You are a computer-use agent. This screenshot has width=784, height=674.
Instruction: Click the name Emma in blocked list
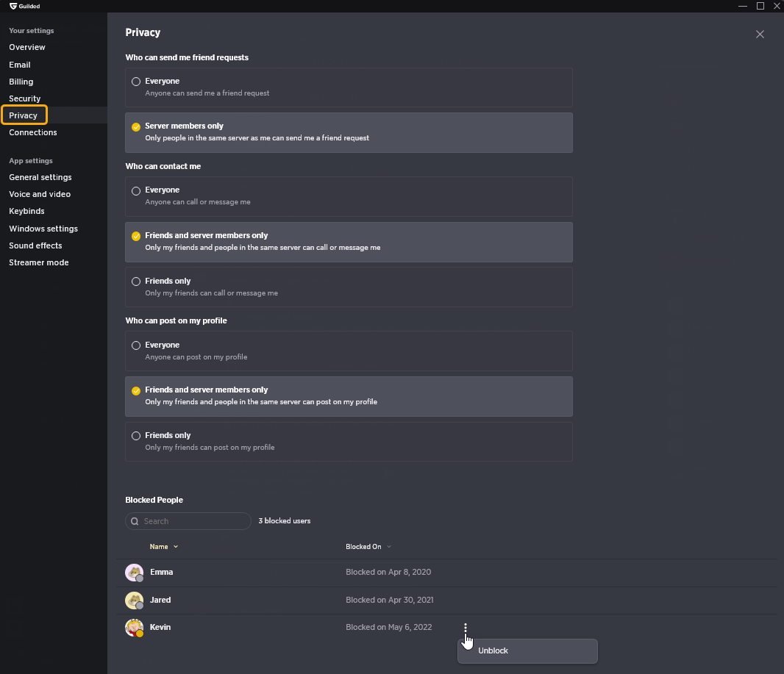pyautogui.click(x=162, y=572)
